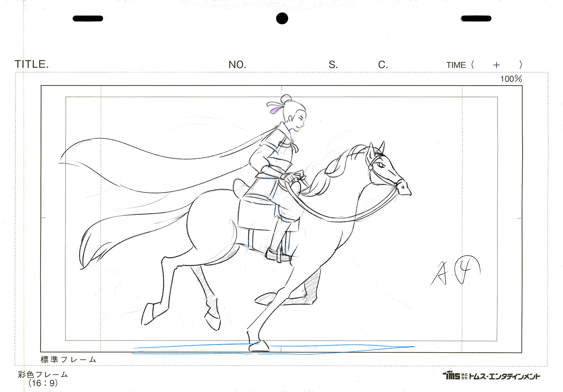Click the "(16 : 9)" aspect ratio text
This screenshot has width=563, height=392.
43,383
